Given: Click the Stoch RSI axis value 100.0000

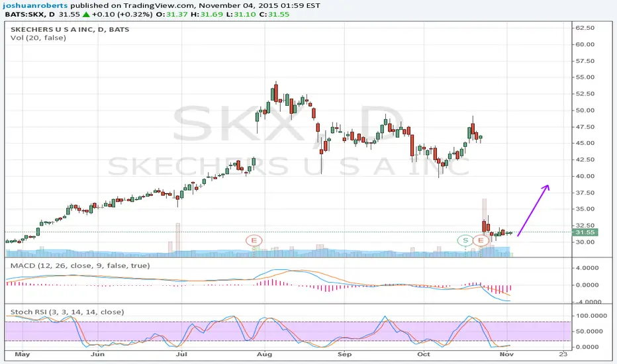Looking at the screenshot, I should coord(591,316).
